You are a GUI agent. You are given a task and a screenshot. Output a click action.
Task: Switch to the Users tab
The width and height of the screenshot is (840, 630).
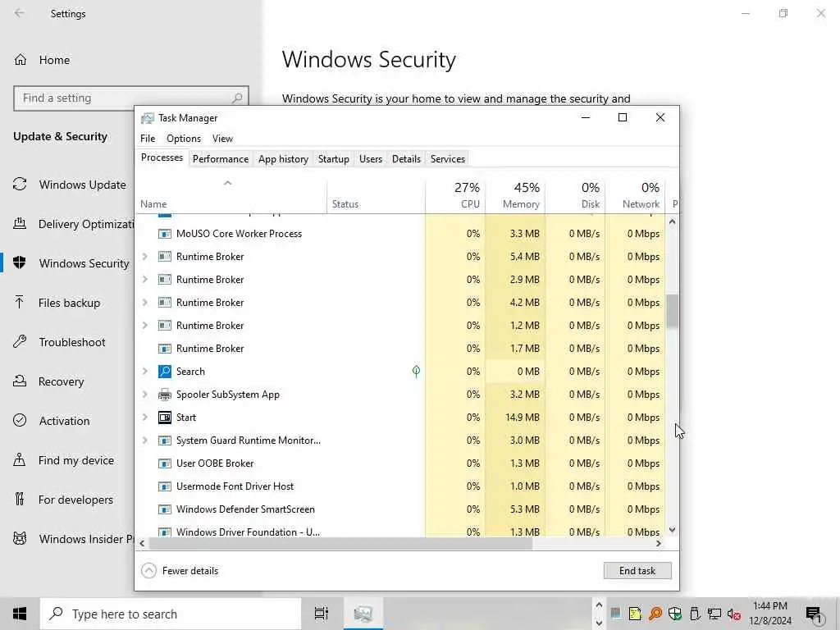click(x=371, y=159)
